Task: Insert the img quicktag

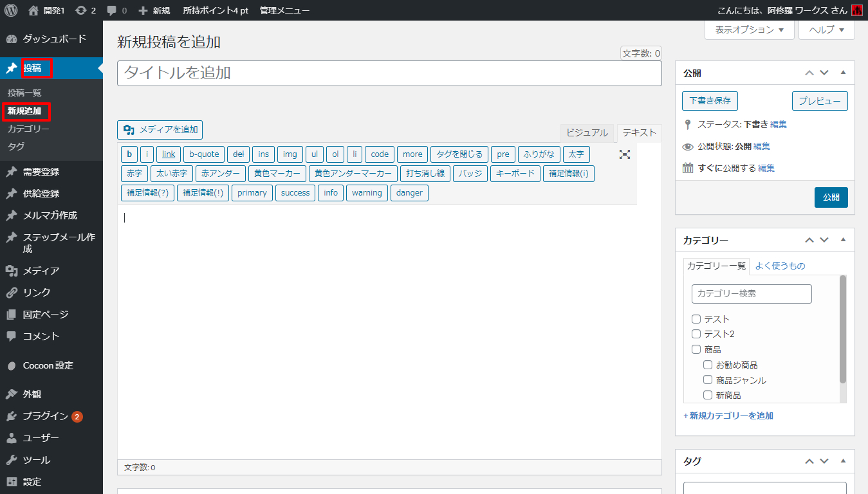Action: click(290, 154)
